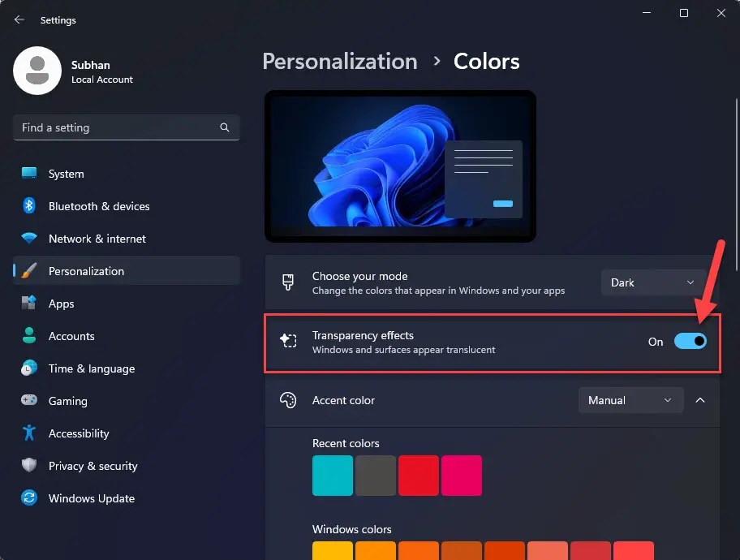
Task: Click the magnifier icon in search box
Action: [224, 127]
